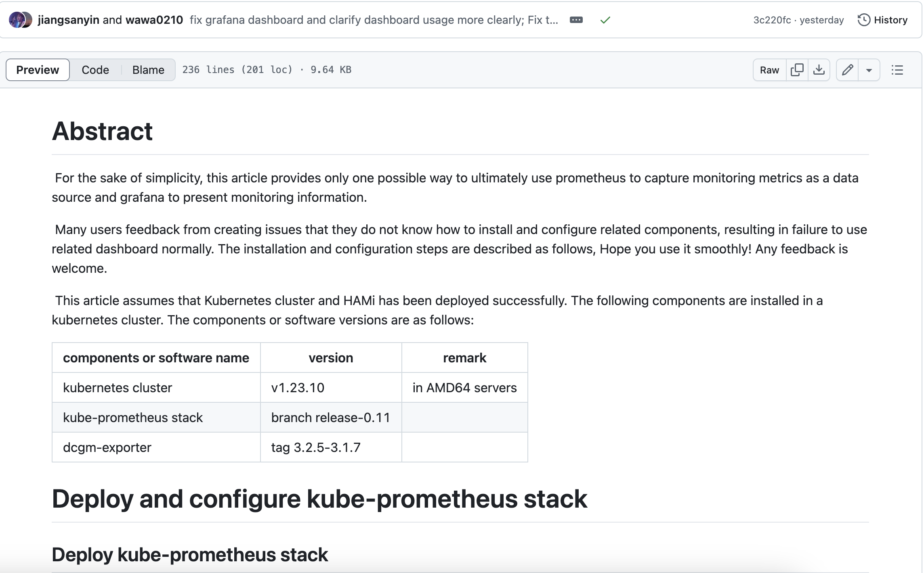Click the Deploy kube-prometheus stack subheading
The width and height of the screenshot is (924, 573).
point(190,554)
